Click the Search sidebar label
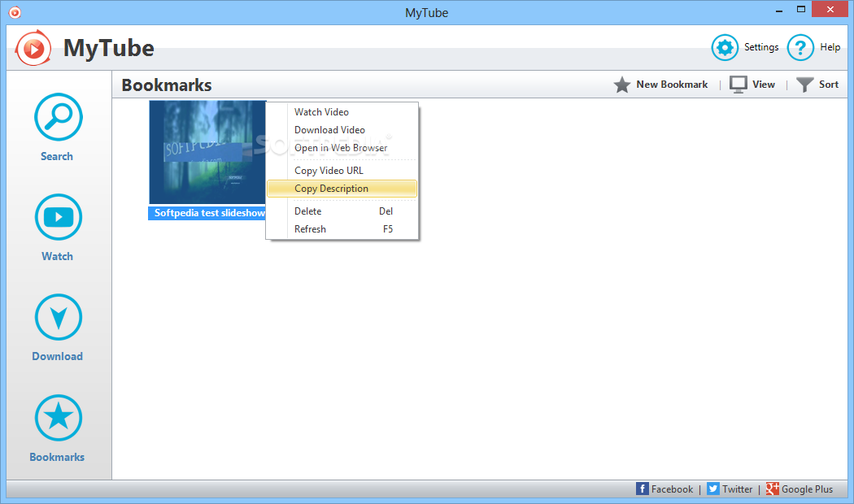Viewport: 854px width, 504px height. coord(57,156)
